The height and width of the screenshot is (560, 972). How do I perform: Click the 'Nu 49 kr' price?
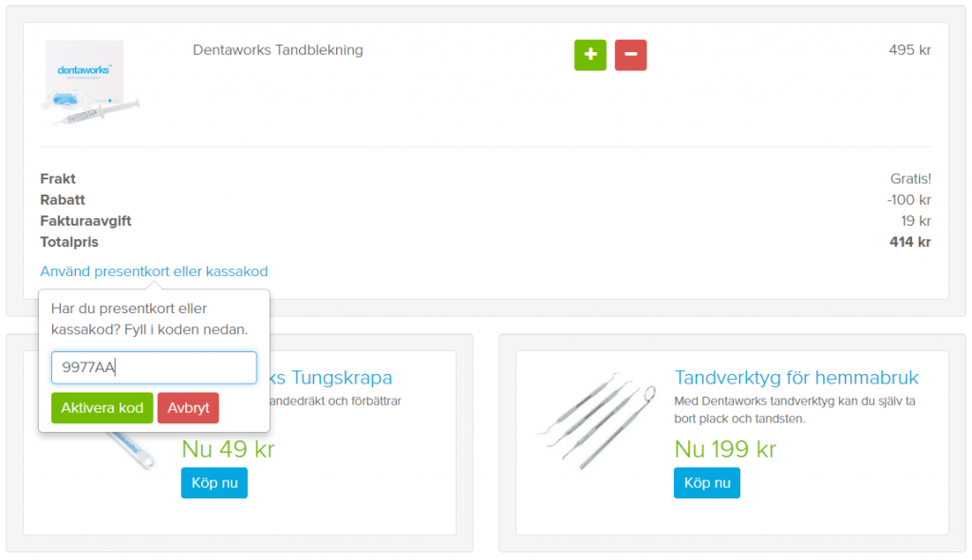228,449
